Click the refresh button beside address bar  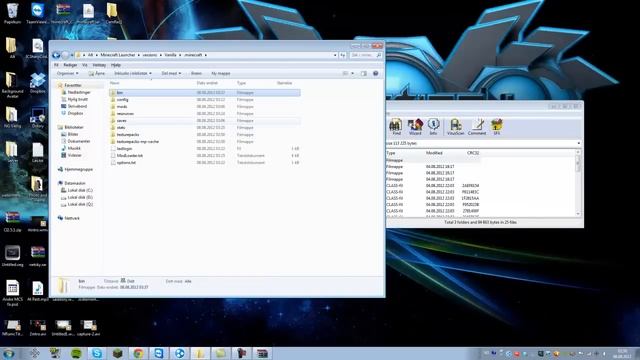[x=343, y=55]
